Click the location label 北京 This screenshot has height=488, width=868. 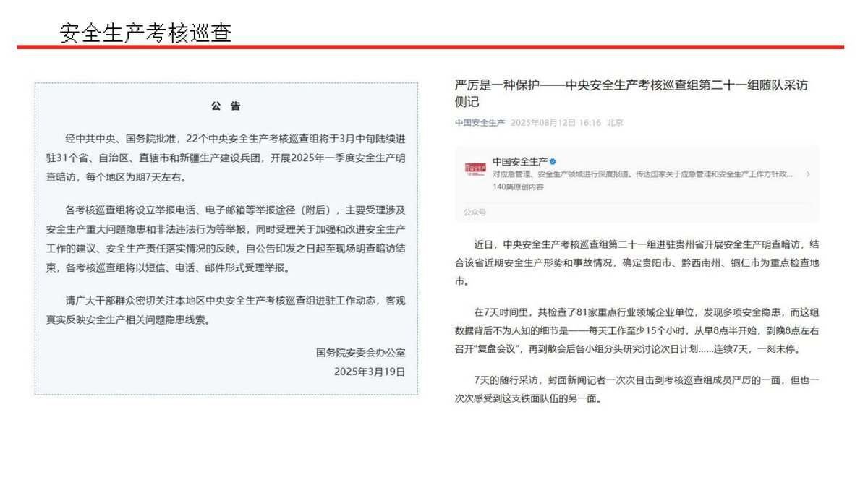pos(615,123)
